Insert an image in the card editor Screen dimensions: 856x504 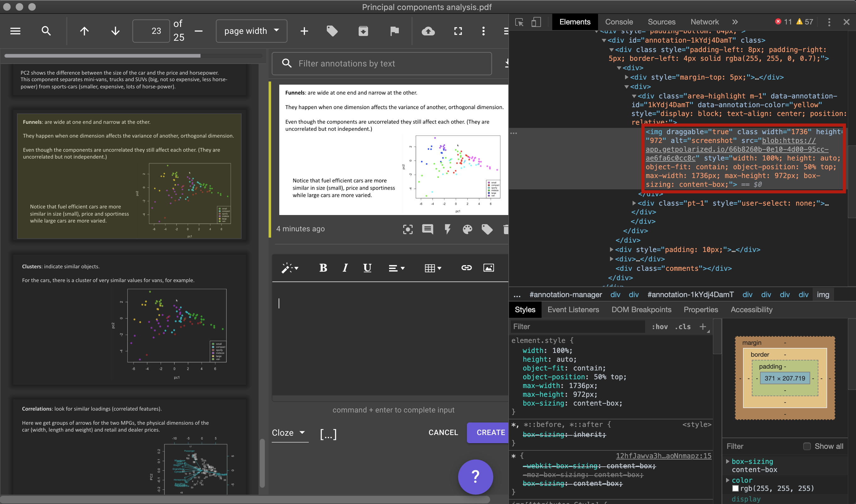pyautogui.click(x=489, y=268)
